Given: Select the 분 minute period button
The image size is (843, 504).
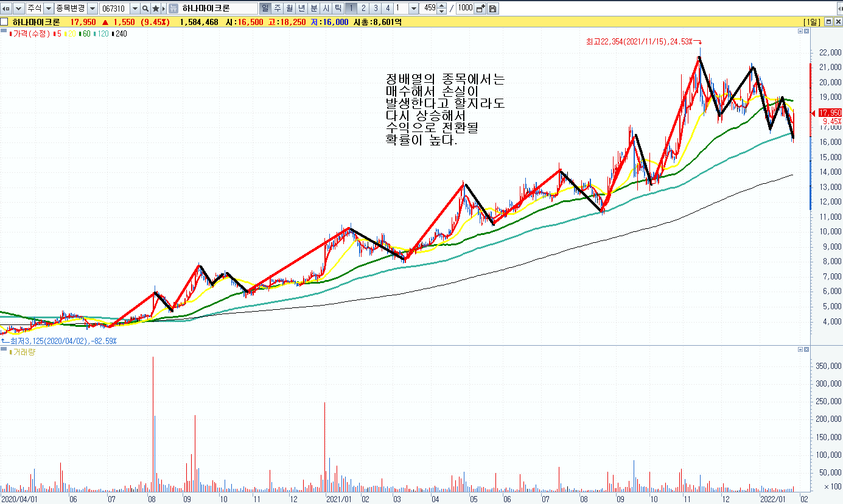Looking at the screenshot, I should 313,9.
